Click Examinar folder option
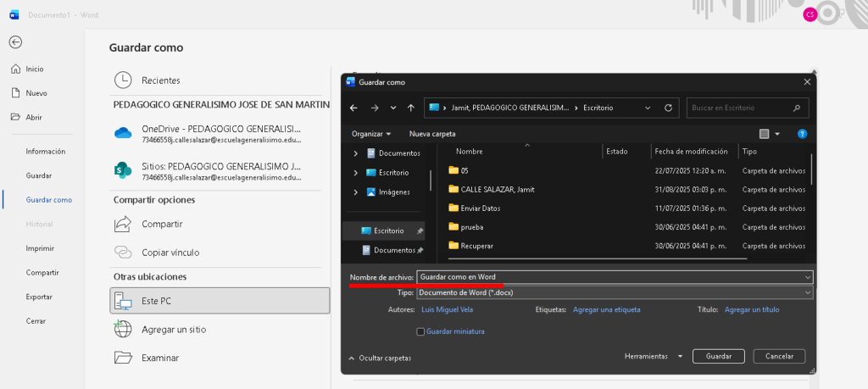Viewport: 868px width, 389px height. [159, 358]
